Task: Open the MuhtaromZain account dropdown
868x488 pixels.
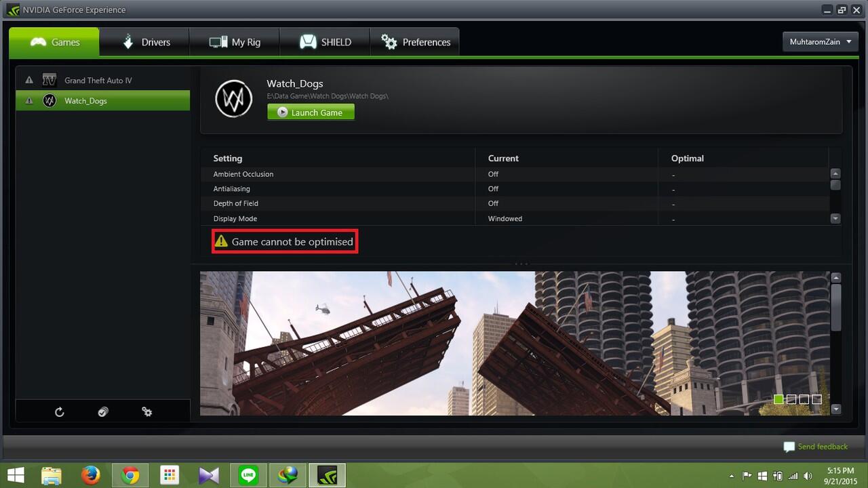Action: pos(820,42)
